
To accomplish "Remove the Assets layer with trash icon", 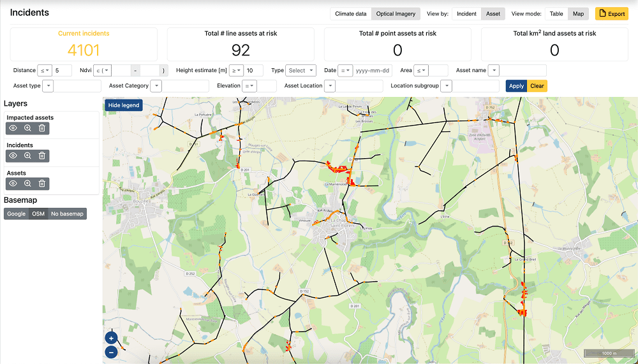I will [x=42, y=184].
